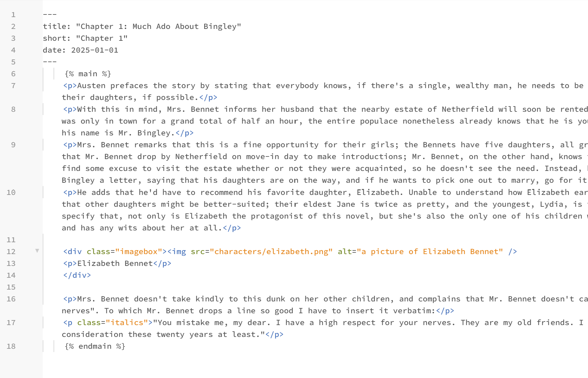The height and width of the screenshot is (378, 588).
Task: Click the closing </div> tag
Action: click(77, 275)
